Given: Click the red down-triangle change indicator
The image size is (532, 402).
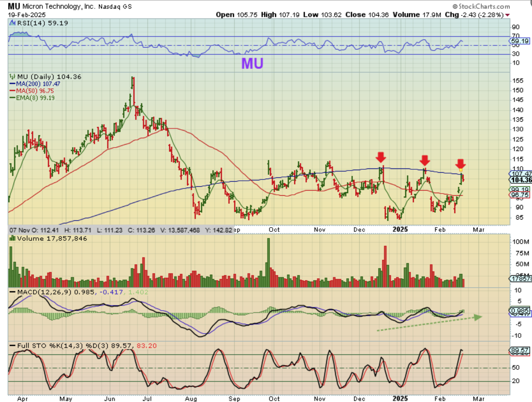Looking at the screenshot, I should coord(508,15).
